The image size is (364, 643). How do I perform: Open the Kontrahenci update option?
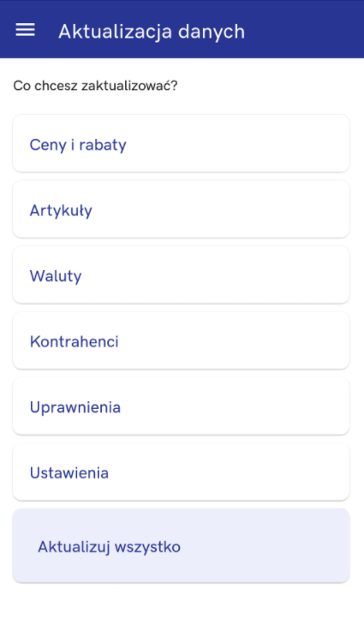pos(181,340)
